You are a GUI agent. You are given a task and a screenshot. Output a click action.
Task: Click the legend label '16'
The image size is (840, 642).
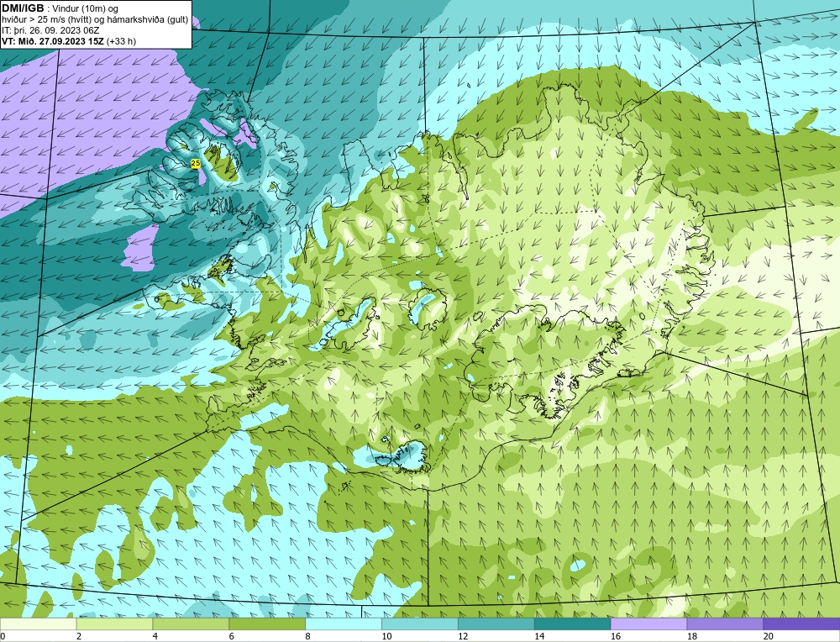pos(616,636)
